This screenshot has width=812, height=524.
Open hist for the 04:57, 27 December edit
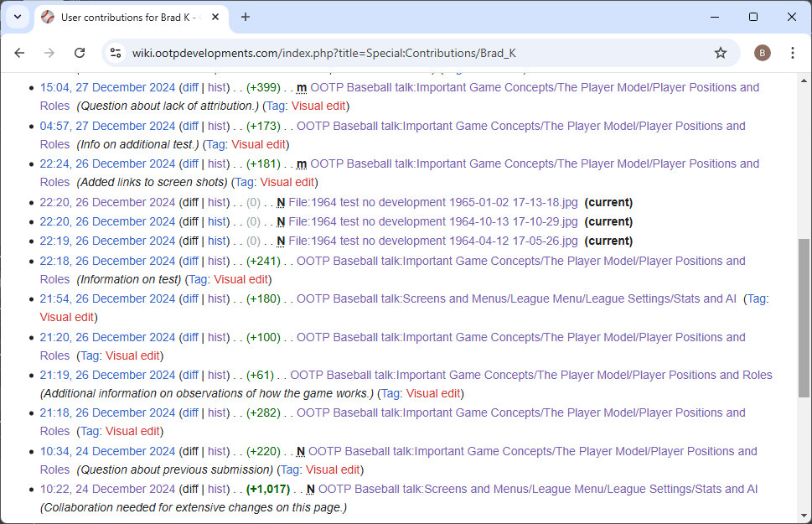pos(217,126)
